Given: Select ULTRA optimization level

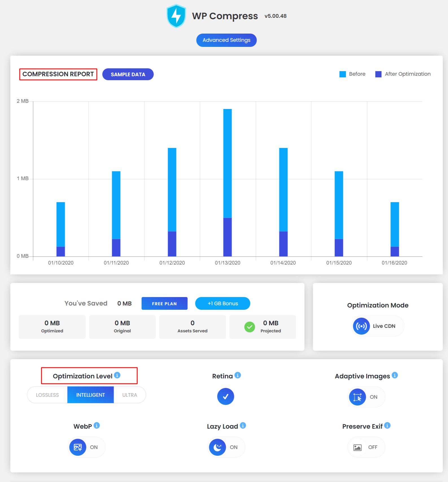Looking at the screenshot, I should (x=130, y=395).
